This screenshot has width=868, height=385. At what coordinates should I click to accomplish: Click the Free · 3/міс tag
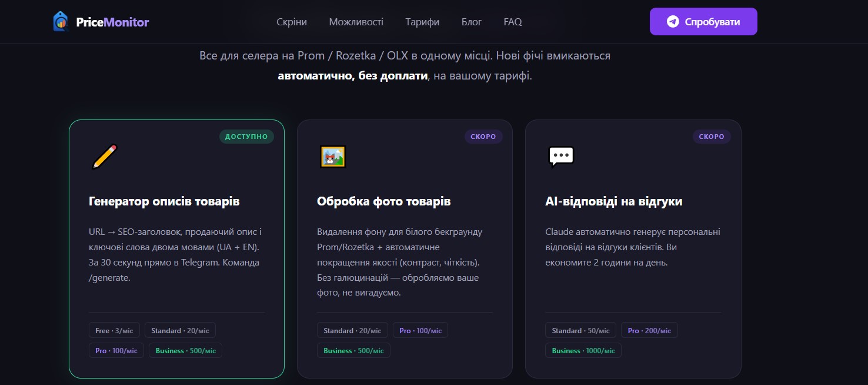click(115, 331)
